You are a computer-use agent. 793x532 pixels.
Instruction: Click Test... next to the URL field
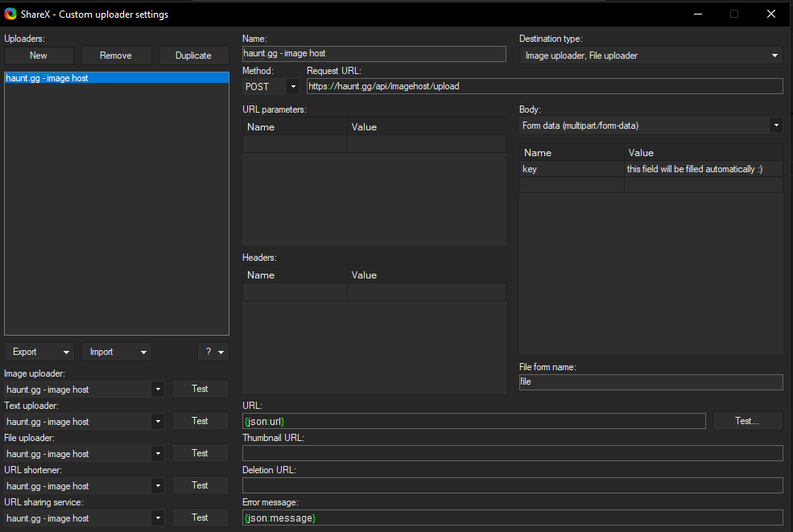point(747,420)
